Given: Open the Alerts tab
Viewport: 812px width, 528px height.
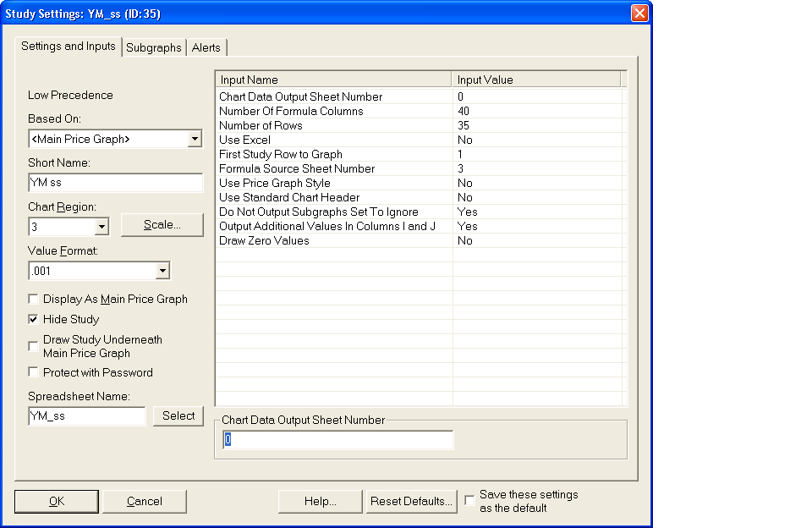Looking at the screenshot, I should click(x=206, y=47).
